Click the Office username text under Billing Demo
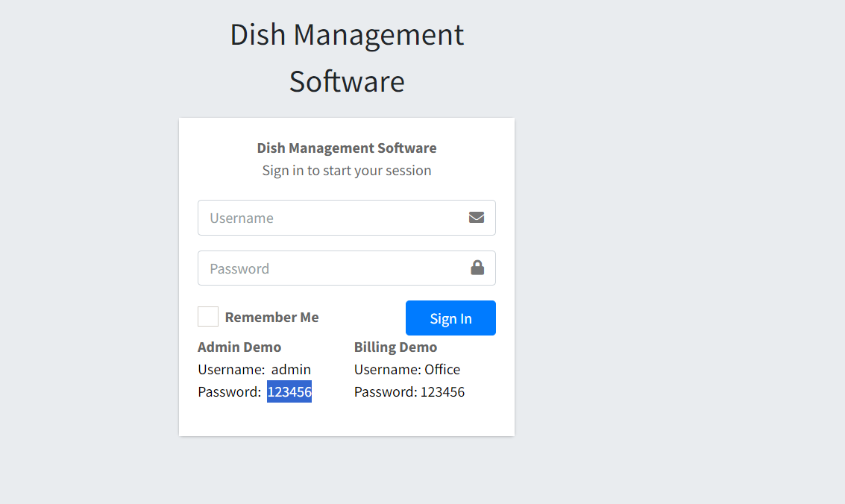Screen dimensions: 845x504 tap(446, 369)
